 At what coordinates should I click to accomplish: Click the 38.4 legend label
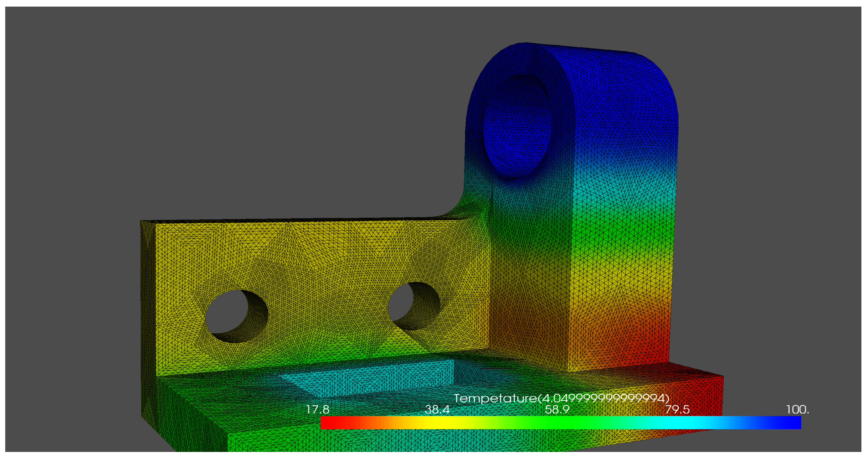point(437,409)
